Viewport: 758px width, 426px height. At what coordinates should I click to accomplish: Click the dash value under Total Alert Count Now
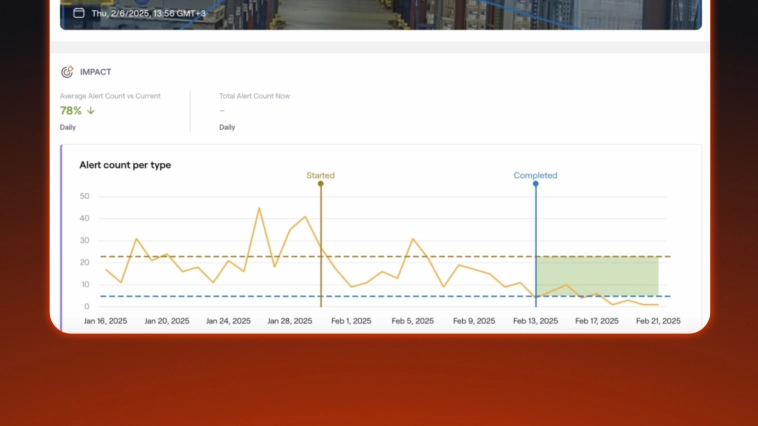(222, 111)
